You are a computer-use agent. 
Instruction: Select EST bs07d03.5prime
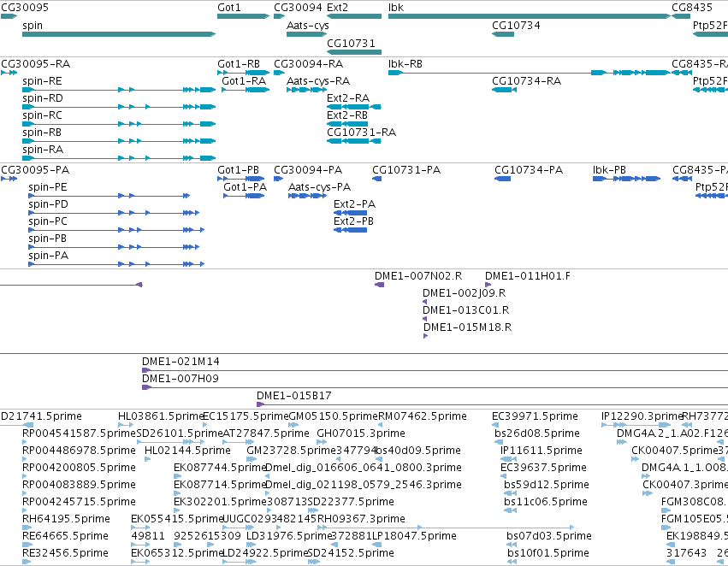[x=511, y=545]
